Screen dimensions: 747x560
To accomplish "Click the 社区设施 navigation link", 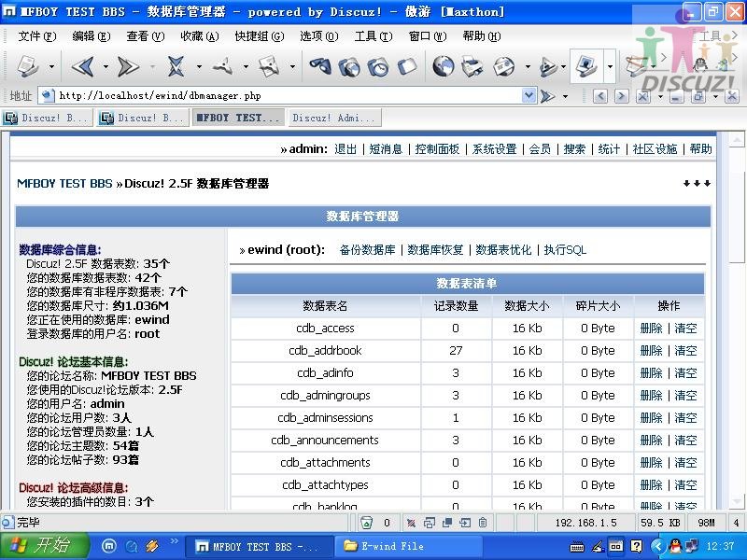I will (655, 149).
